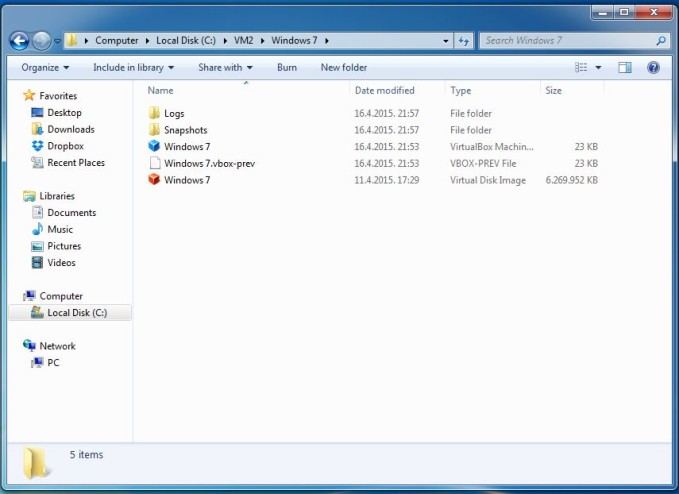Click the Virtual Disk Image type cell
679x494 pixels.
[x=488, y=180]
